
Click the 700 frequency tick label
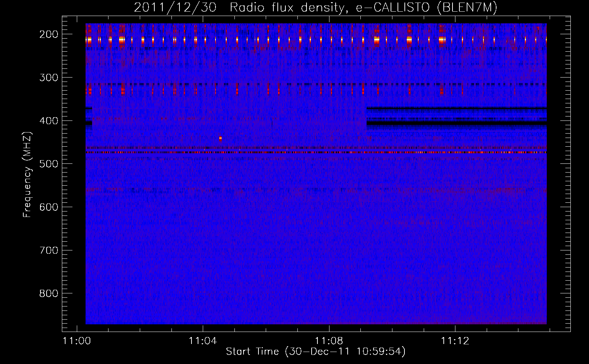[x=49, y=250]
